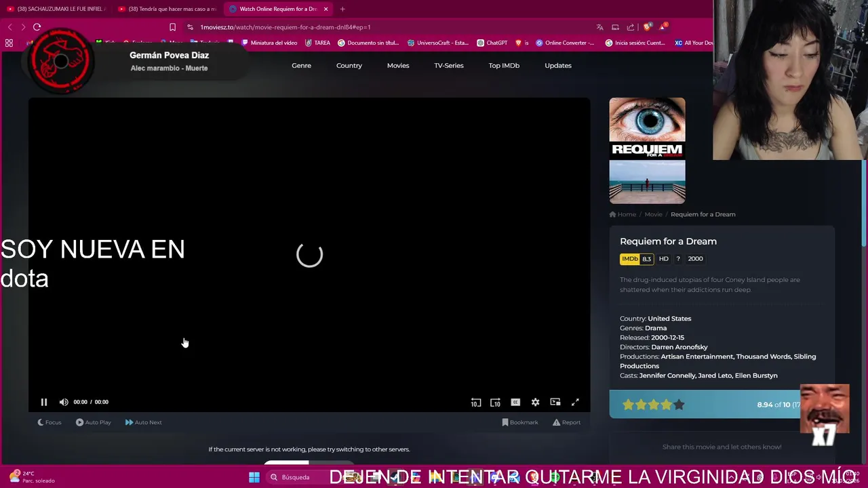The width and height of the screenshot is (868, 488).
Task: Open Ellen Burstyn cast link
Action: click(x=756, y=375)
